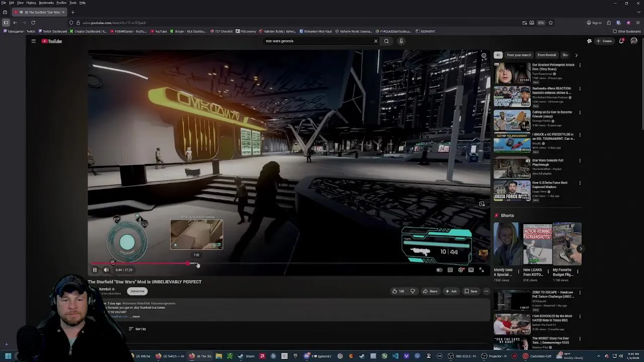Open the browser application menu
Screen dimensions: 644x362
(638, 23)
